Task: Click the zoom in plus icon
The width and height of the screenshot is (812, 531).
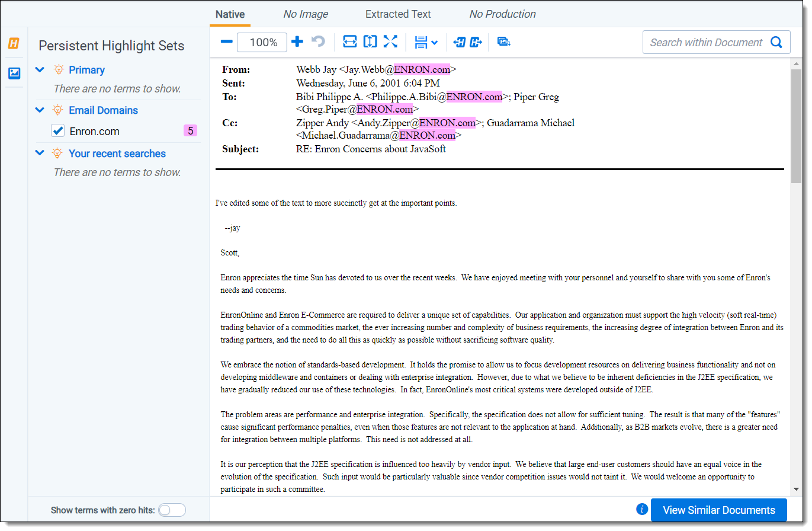Action: pos(297,41)
